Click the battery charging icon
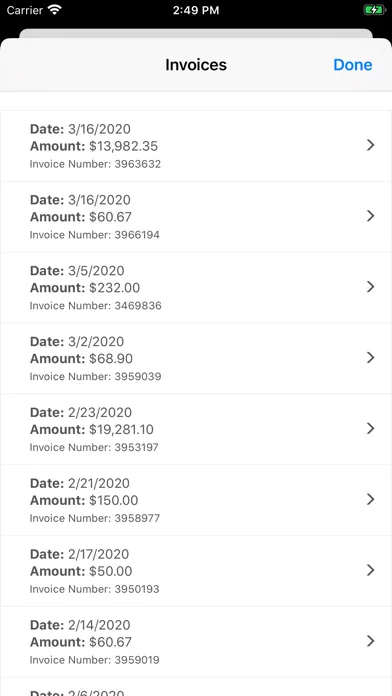 375,10
